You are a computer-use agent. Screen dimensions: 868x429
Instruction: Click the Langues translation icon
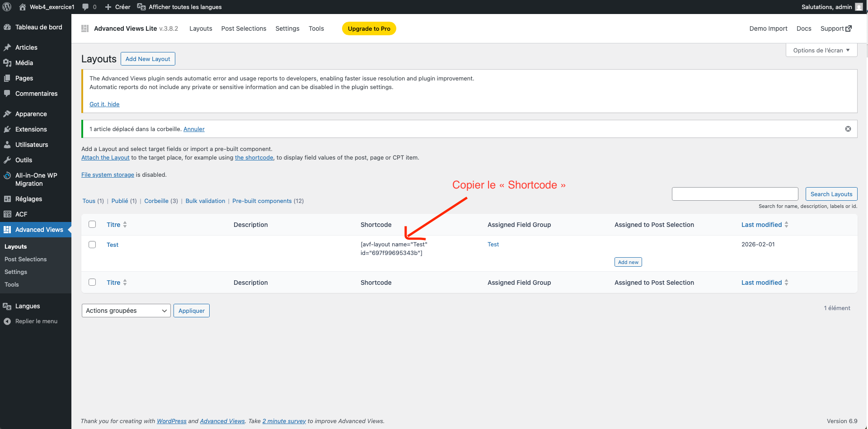pos(7,306)
